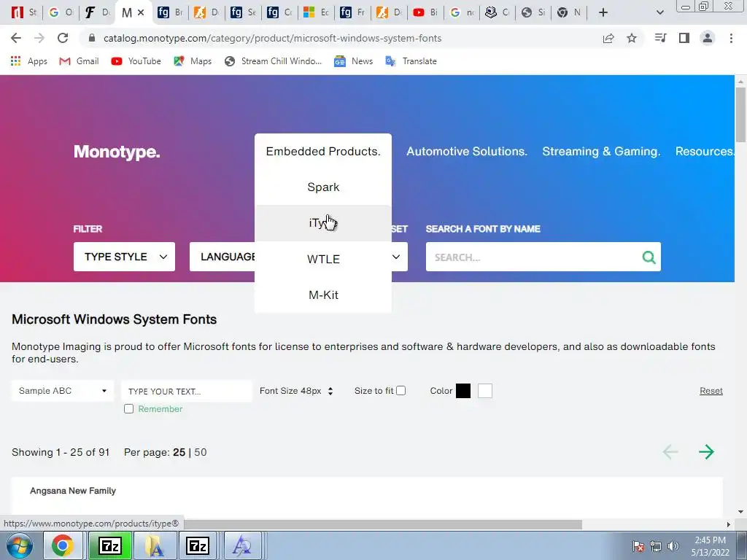This screenshot has height=560, width=747.
Task: Open Streaming & Gaming menu
Action: click(x=601, y=152)
